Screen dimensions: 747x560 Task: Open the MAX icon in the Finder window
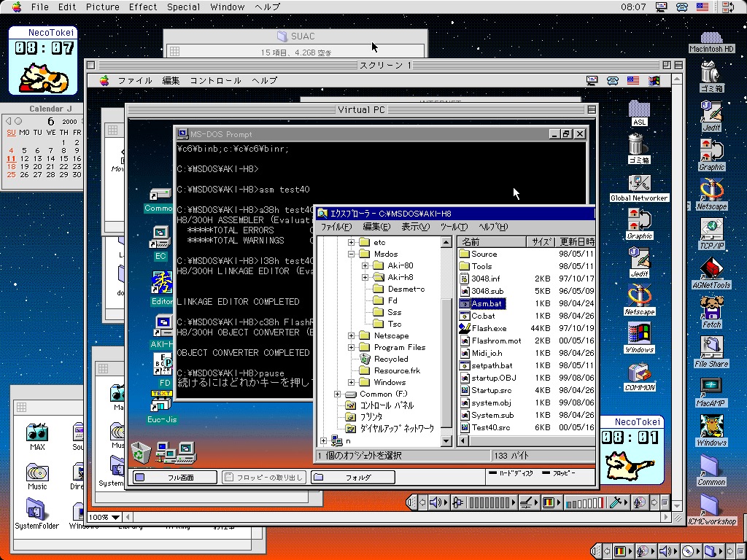point(37,437)
